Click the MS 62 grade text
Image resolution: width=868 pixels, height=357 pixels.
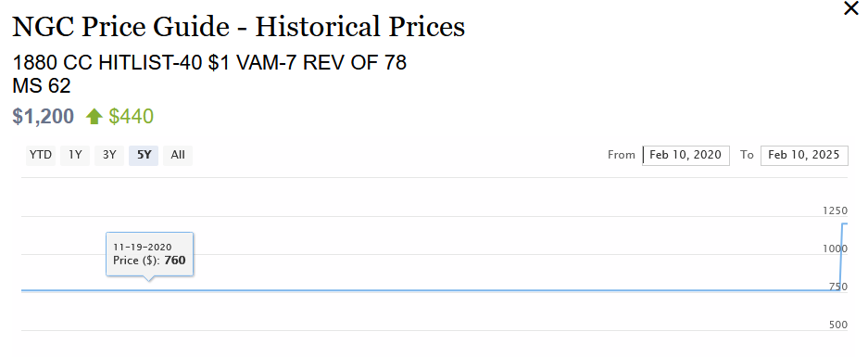42,86
